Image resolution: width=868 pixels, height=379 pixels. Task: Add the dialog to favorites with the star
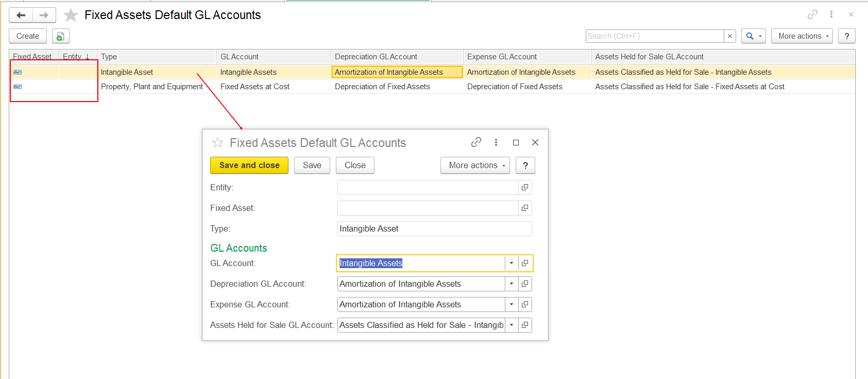click(x=217, y=143)
